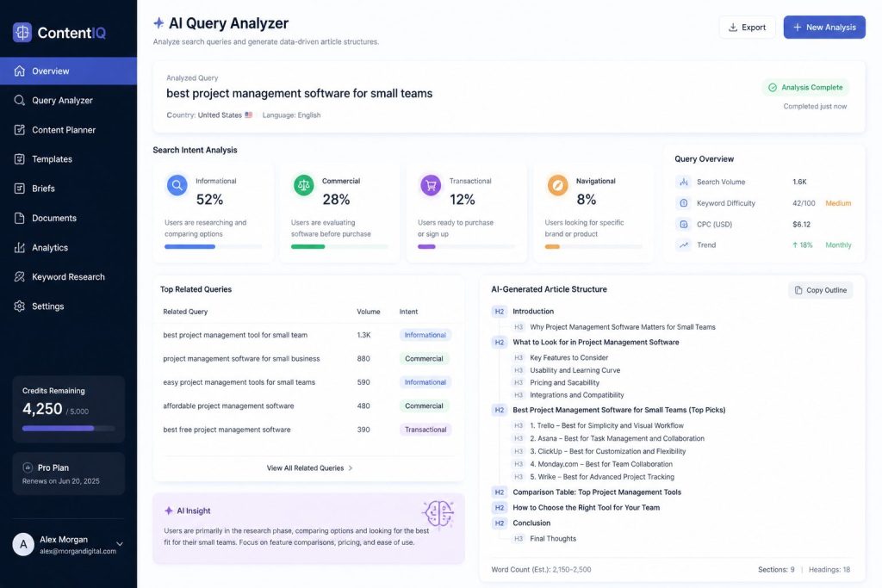Image resolution: width=882 pixels, height=588 pixels.
Task: Click the Export button
Action: pos(747,27)
